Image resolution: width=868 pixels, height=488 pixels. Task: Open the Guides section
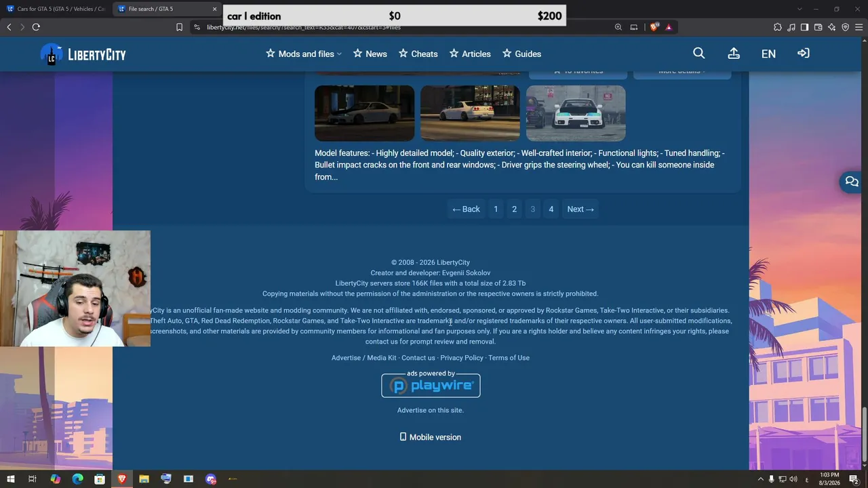[521, 54]
